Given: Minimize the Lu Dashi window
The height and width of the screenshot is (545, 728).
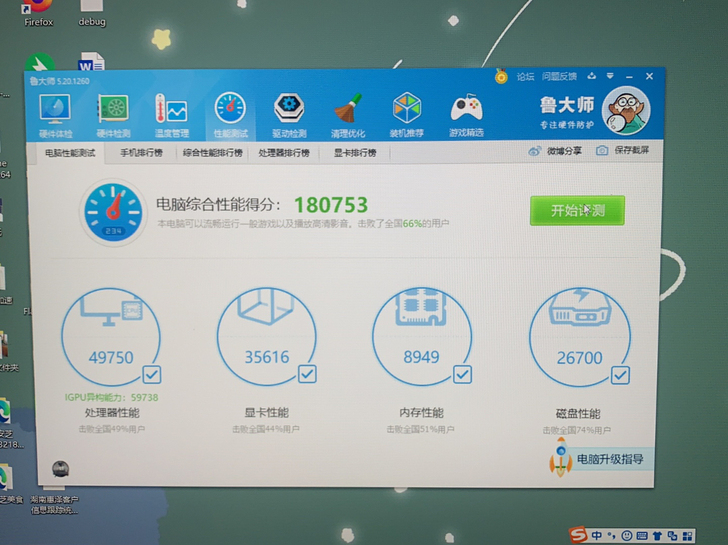Looking at the screenshot, I should [x=629, y=77].
